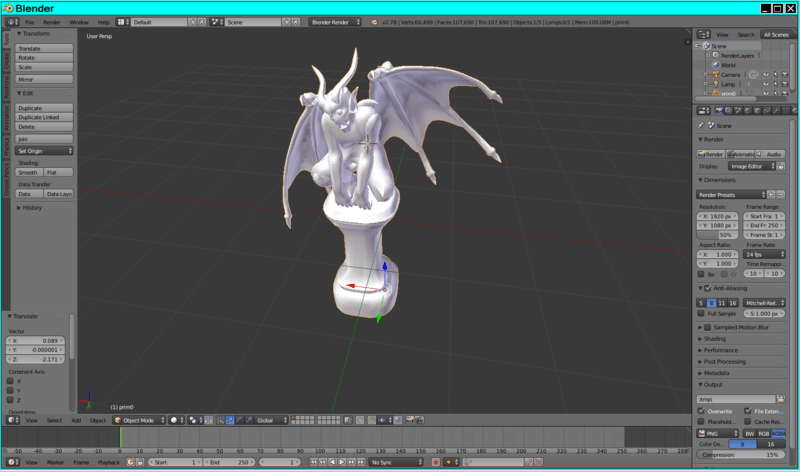Click the Lamp object icon in outliner
Image resolution: width=800 pixels, height=472 pixels.
(716, 84)
